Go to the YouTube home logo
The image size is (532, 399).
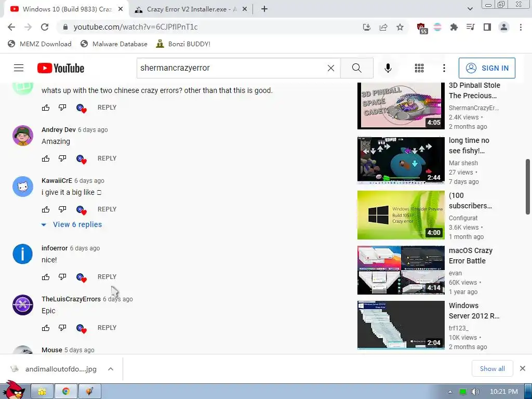click(61, 68)
